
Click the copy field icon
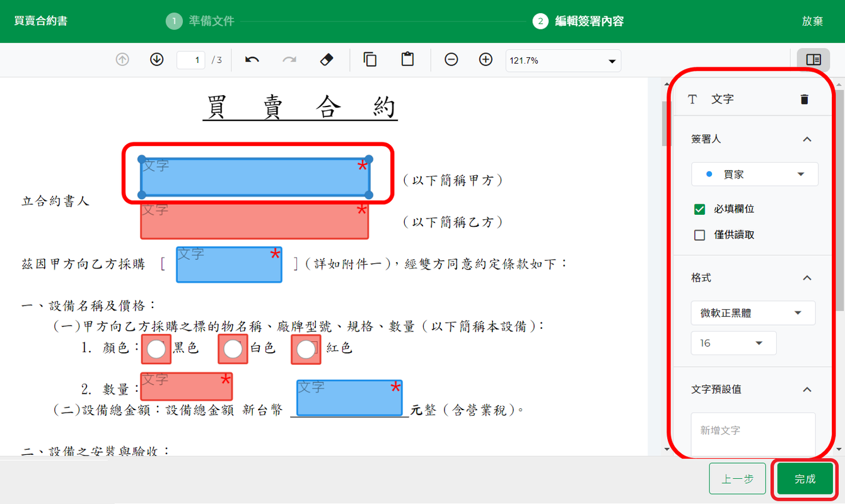[x=370, y=60]
